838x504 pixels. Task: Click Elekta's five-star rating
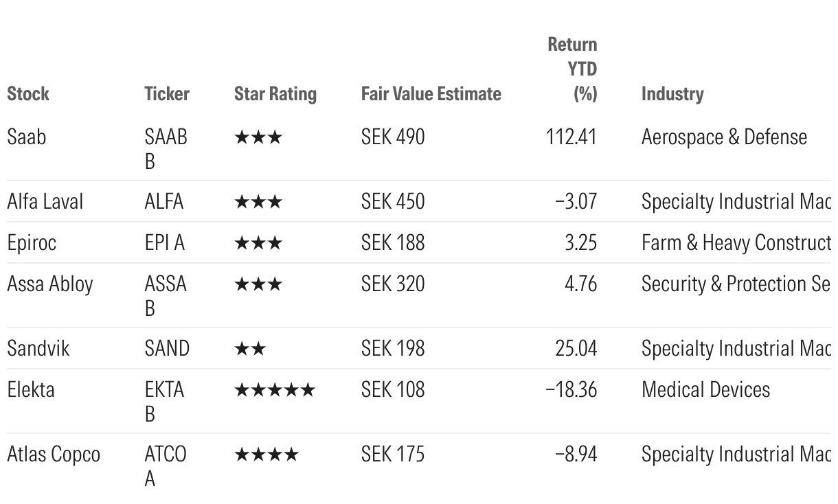[274, 391]
